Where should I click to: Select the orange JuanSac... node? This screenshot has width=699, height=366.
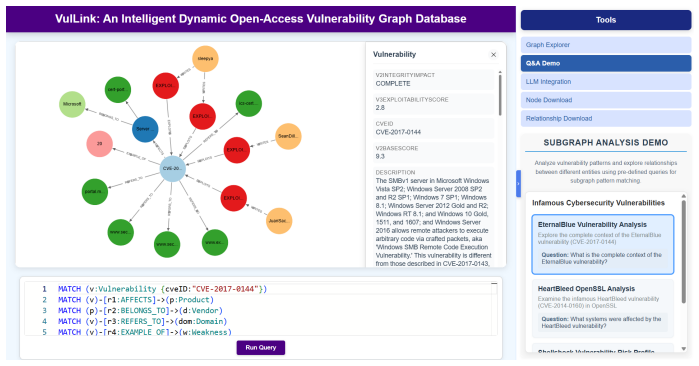(x=279, y=221)
